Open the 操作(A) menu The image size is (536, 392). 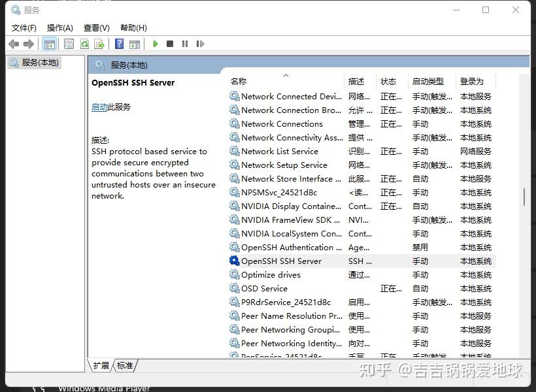(59, 27)
